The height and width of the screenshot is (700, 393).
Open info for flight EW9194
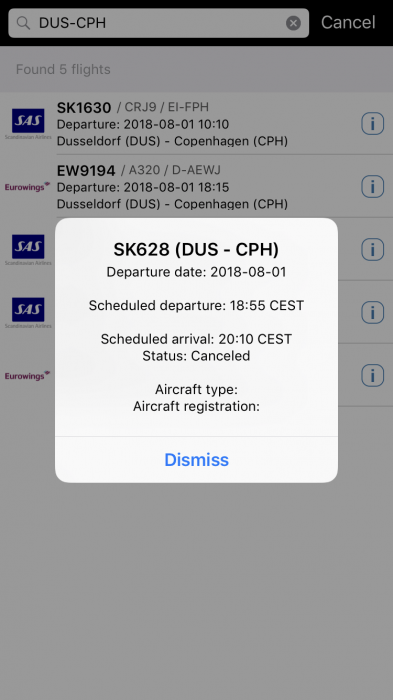coord(372,186)
